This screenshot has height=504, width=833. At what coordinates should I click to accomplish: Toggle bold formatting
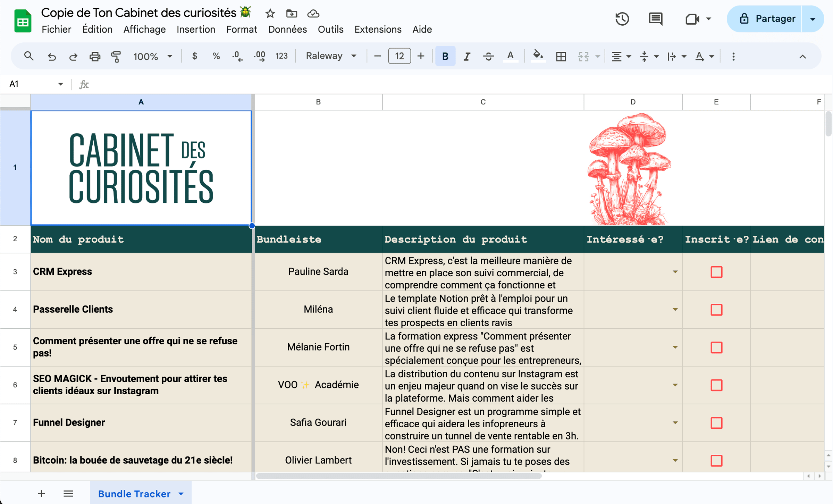pyautogui.click(x=445, y=56)
